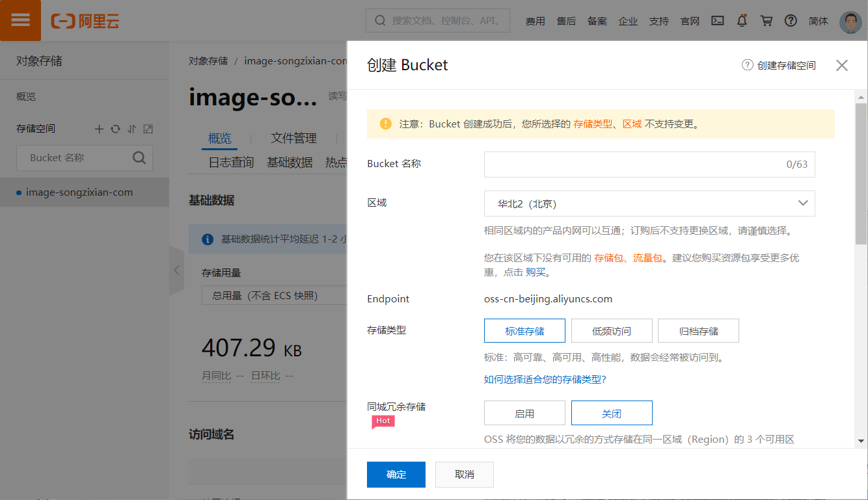Open the 费用 menu
Viewport: 868px width, 500px height.
(x=536, y=21)
